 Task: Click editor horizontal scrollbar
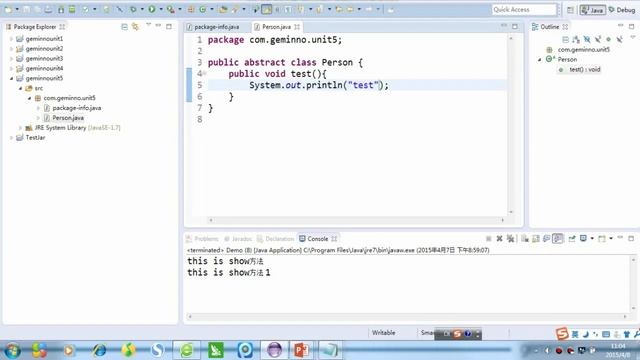pyautogui.click(x=357, y=220)
